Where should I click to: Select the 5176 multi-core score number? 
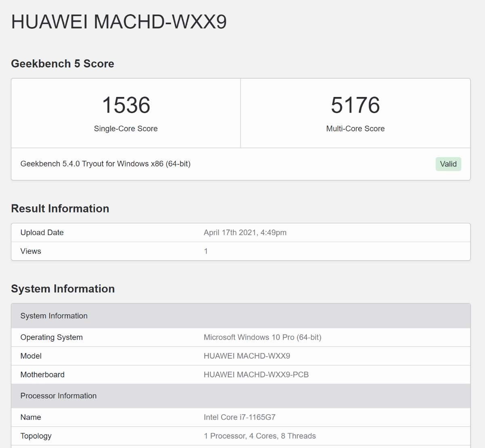point(355,105)
